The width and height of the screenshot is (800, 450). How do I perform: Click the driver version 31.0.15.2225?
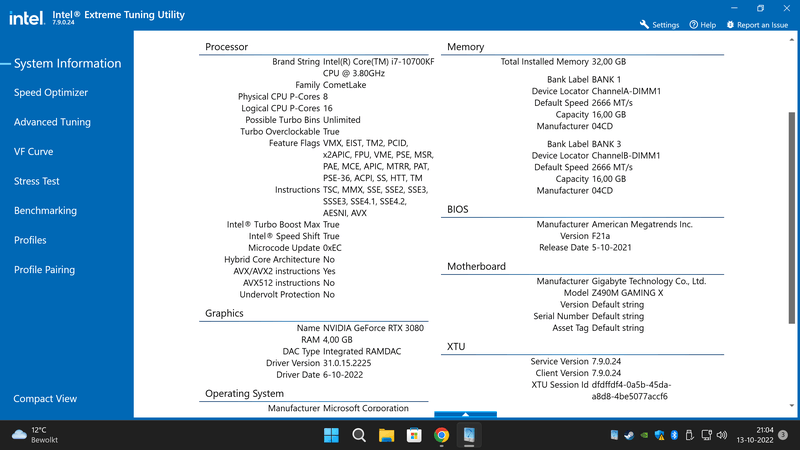pyautogui.click(x=347, y=363)
